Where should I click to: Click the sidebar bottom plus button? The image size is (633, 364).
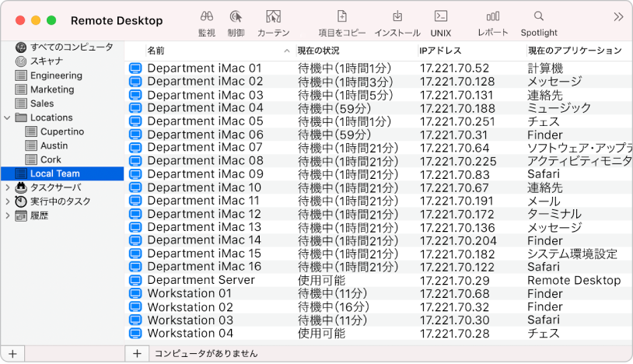(12, 355)
